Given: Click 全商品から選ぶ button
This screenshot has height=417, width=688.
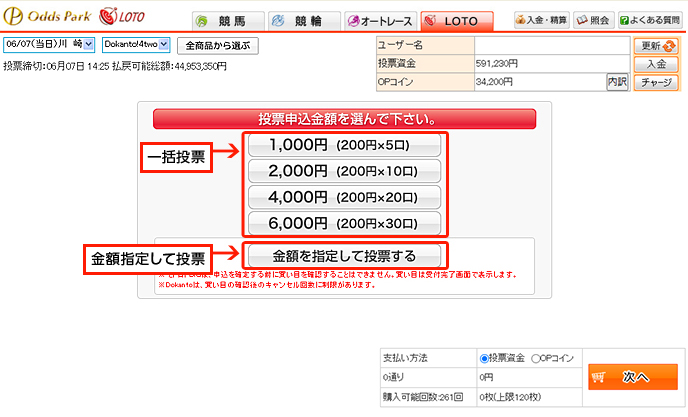Looking at the screenshot, I should pyautogui.click(x=218, y=46).
